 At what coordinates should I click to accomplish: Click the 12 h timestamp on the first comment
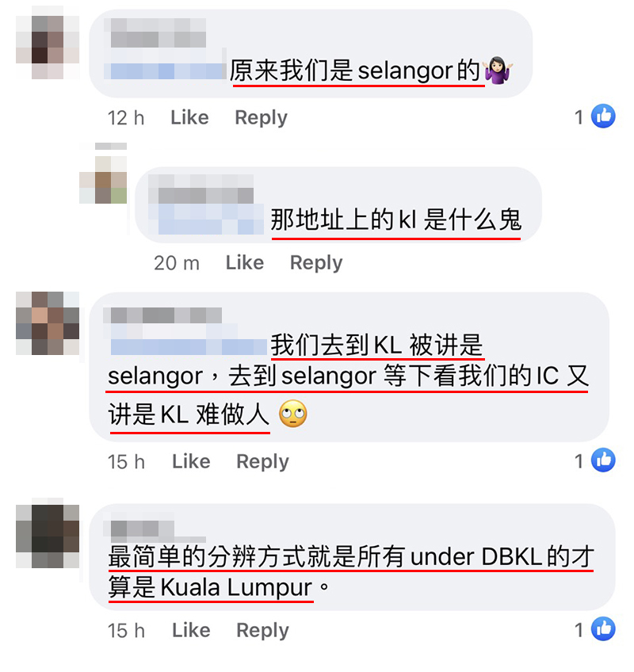click(125, 118)
